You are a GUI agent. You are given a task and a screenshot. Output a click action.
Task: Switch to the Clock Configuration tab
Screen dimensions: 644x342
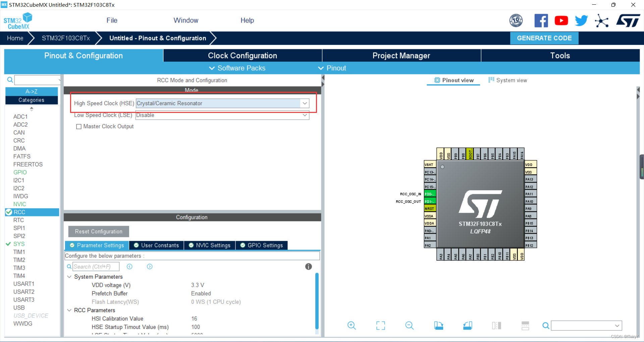[x=242, y=55]
